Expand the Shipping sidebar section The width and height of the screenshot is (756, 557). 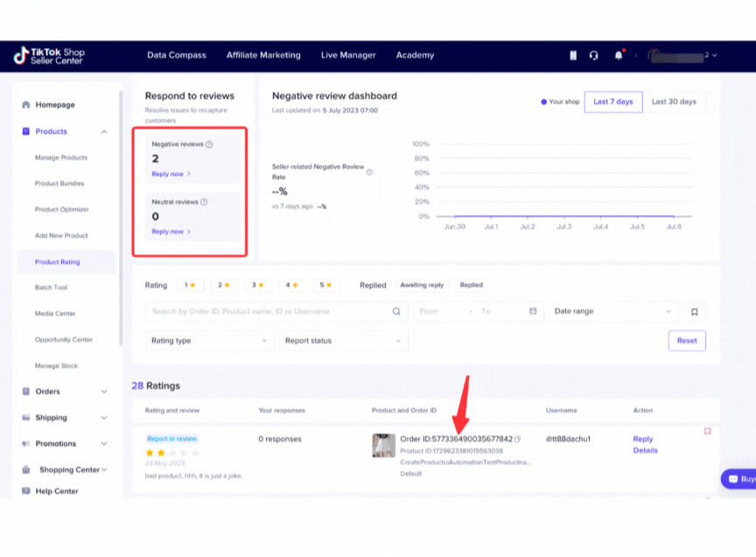tap(103, 418)
